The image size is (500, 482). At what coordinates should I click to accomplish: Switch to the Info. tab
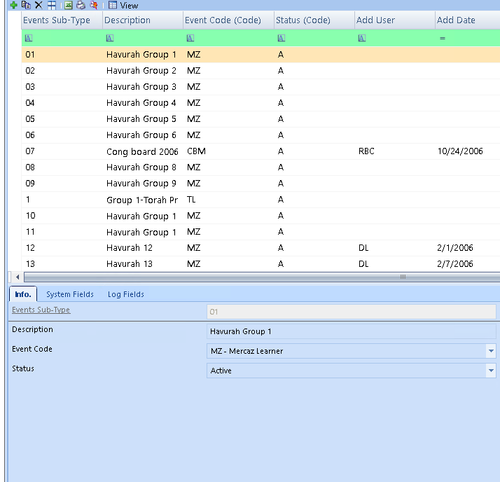(23, 294)
